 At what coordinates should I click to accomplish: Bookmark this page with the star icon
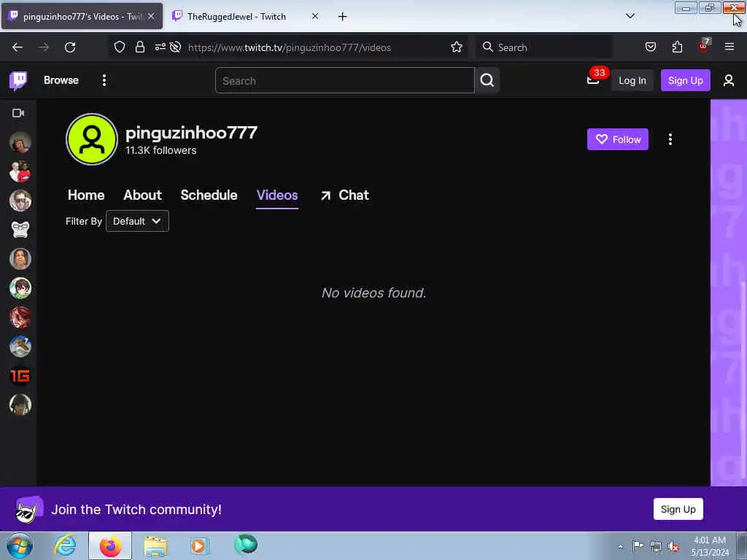coord(457,47)
